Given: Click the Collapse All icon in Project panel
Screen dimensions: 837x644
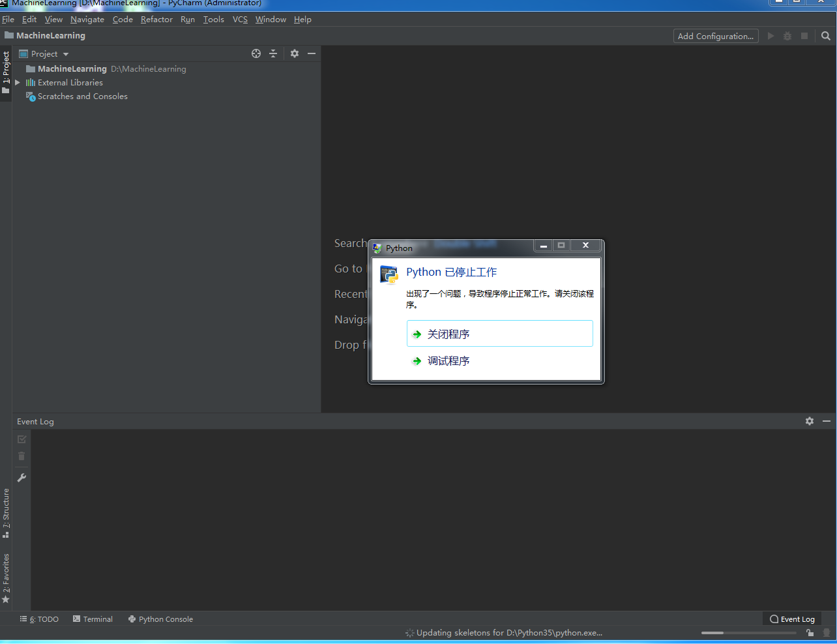Looking at the screenshot, I should coord(273,53).
